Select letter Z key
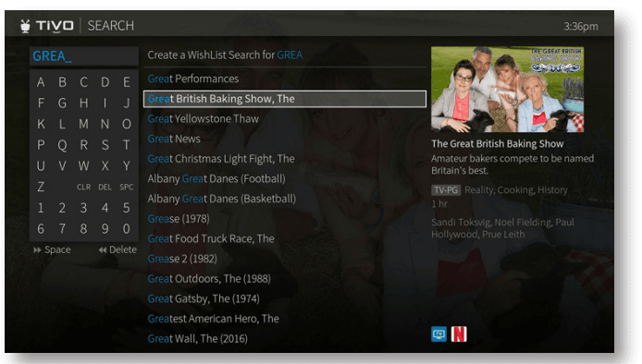The image size is (642, 364). point(41,187)
